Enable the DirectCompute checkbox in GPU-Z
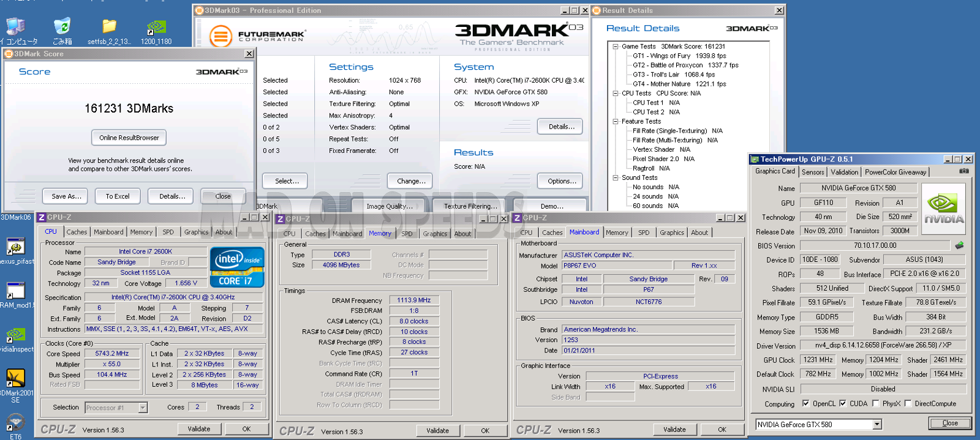Viewport: 980px width, 440px height. click(908, 403)
